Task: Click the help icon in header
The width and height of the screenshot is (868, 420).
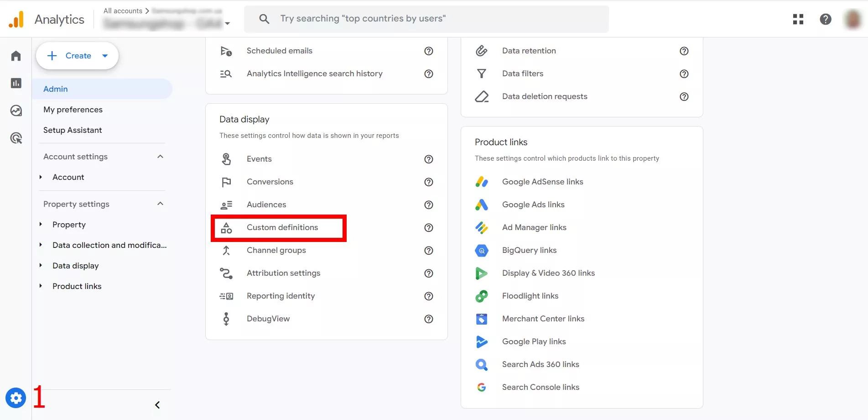Action: 826,19
